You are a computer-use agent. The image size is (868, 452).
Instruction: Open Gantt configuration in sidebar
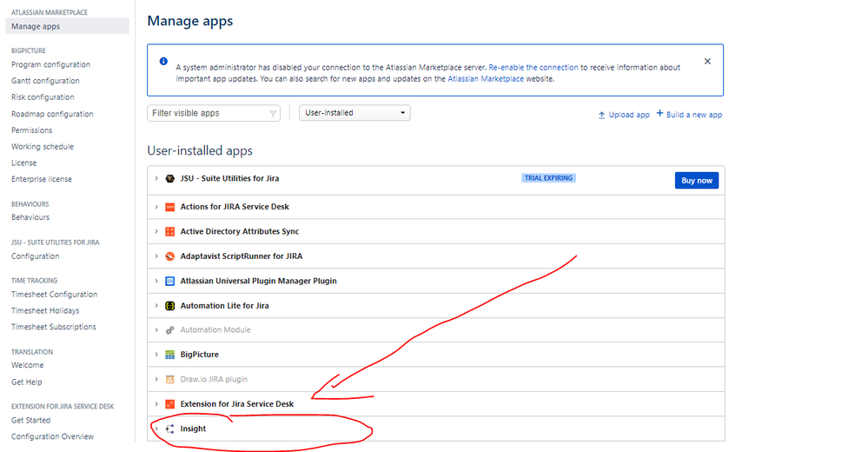pyautogui.click(x=45, y=81)
